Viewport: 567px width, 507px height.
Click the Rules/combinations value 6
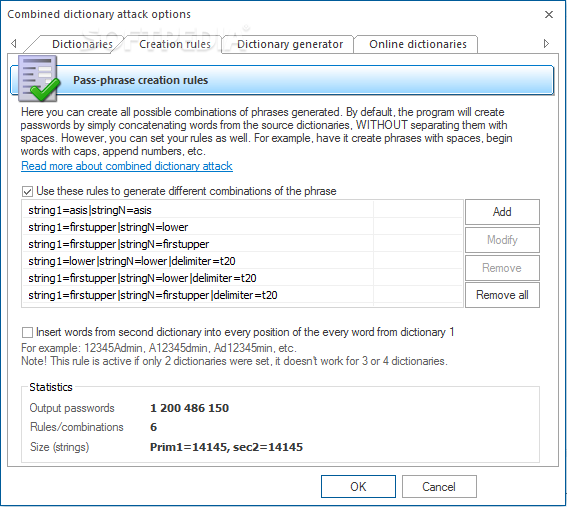pos(154,427)
